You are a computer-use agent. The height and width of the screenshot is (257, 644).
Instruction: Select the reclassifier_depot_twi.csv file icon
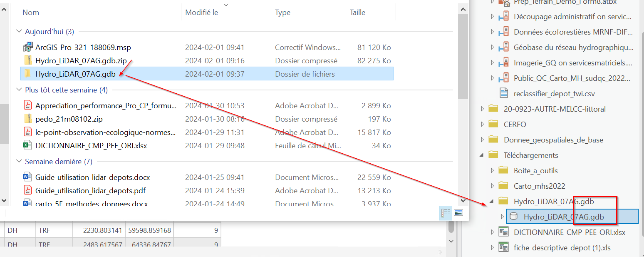click(x=504, y=93)
